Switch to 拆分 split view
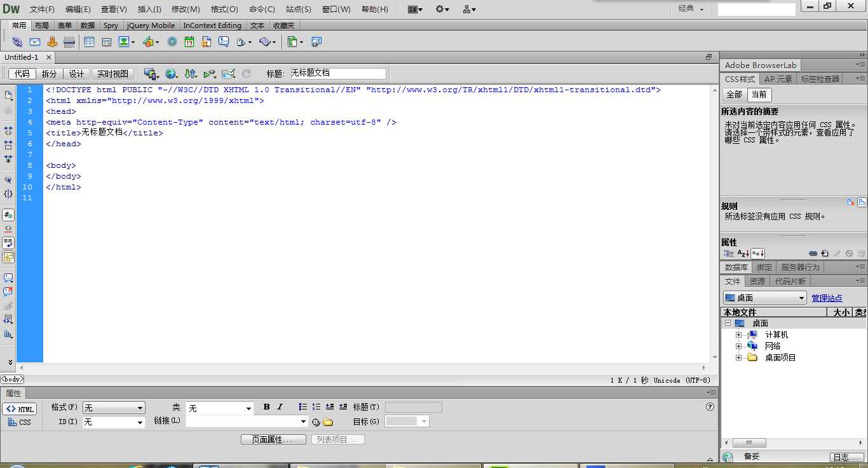This screenshot has width=868, height=468. (x=49, y=74)
